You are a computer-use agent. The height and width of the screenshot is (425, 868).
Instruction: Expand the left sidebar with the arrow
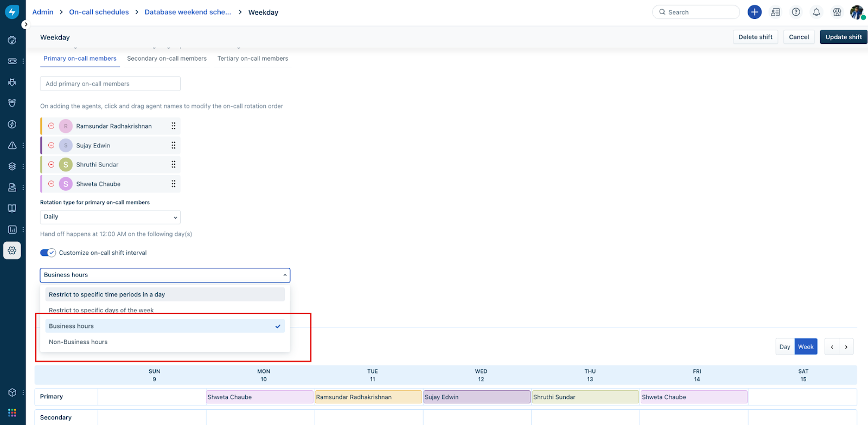[25, 24]
